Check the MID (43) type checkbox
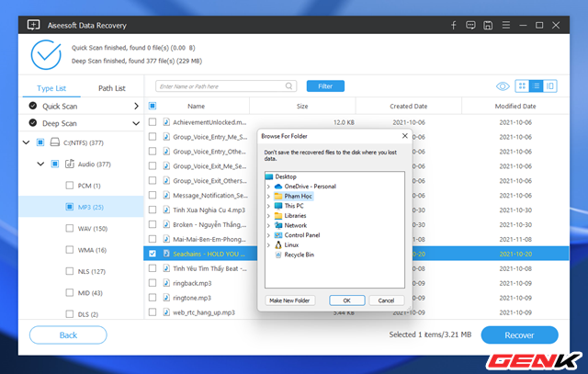The height and width of the screenshot is (374, 588). (x=70, y=292)
